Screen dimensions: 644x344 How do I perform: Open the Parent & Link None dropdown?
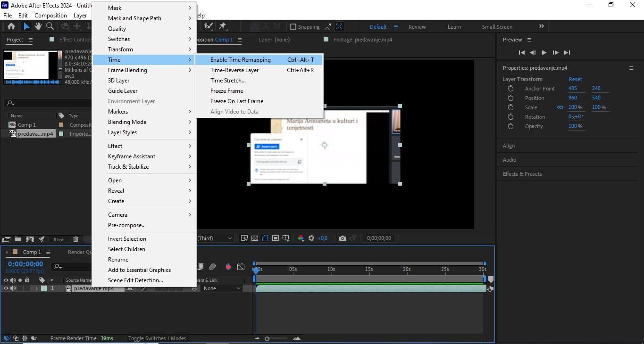pos(222,288)
